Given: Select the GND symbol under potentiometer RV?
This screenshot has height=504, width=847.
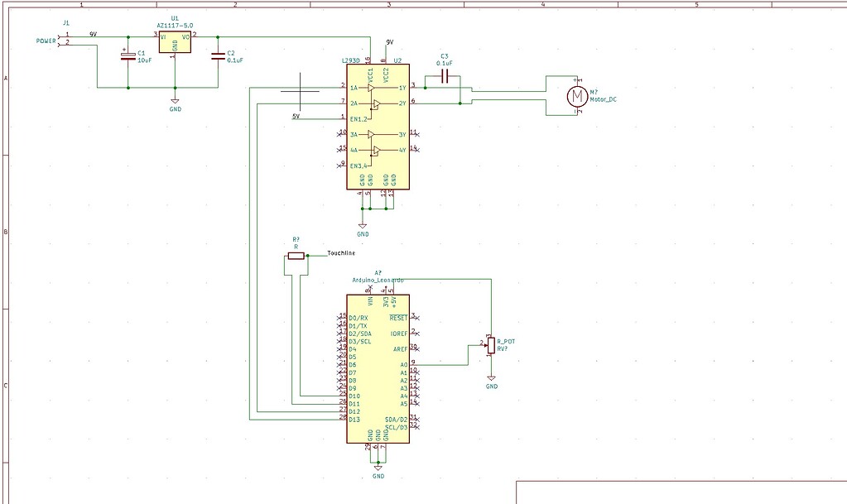Looking at the screenshot, I should tap(491, 379).
